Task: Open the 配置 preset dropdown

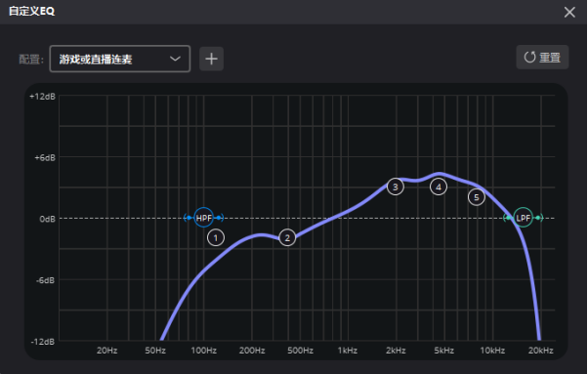Action: click(x=119, y=59)
